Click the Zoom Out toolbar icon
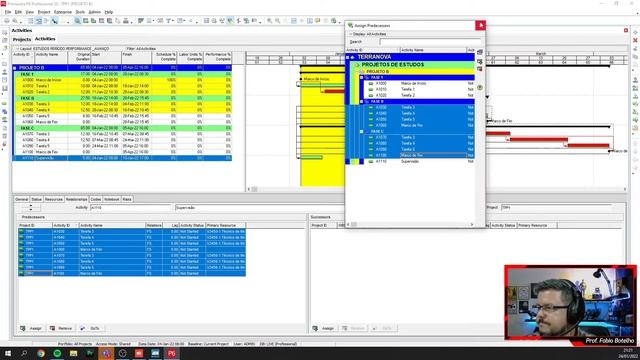The image size is (640, 360). coord(278,21)
